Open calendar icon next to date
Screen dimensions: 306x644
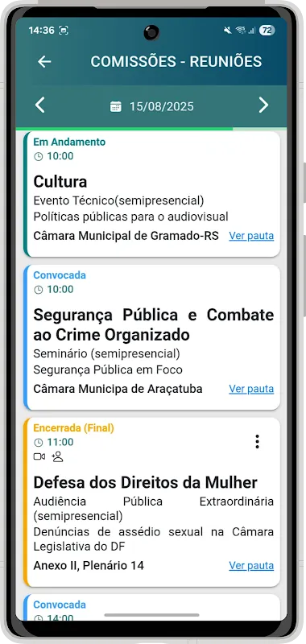coord(116,107)
